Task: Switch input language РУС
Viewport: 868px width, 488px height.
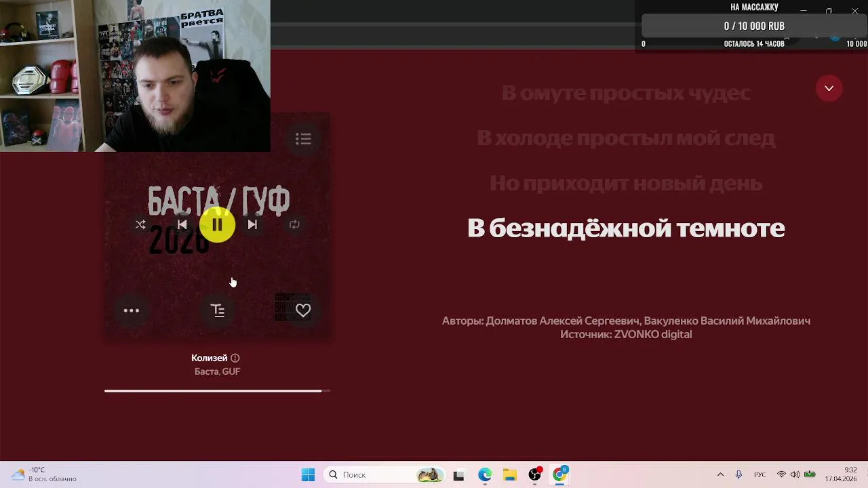Action: (x=760, y=475)
